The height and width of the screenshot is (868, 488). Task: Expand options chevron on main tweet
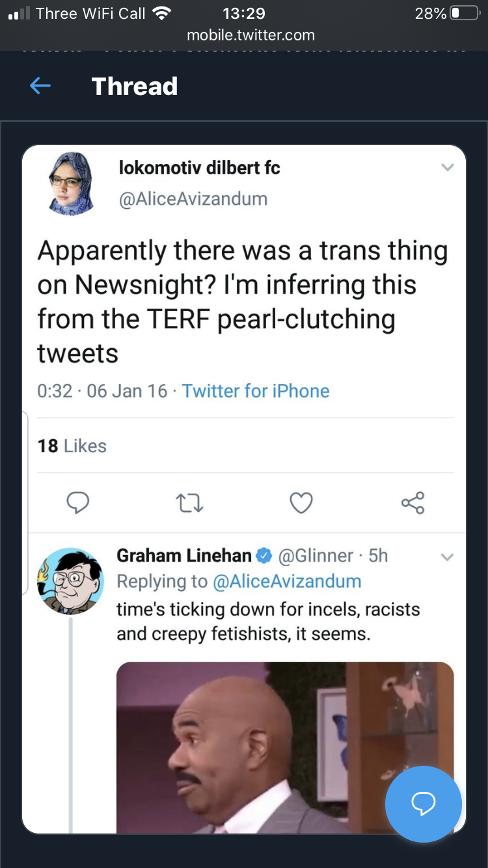tap(447, 167)
